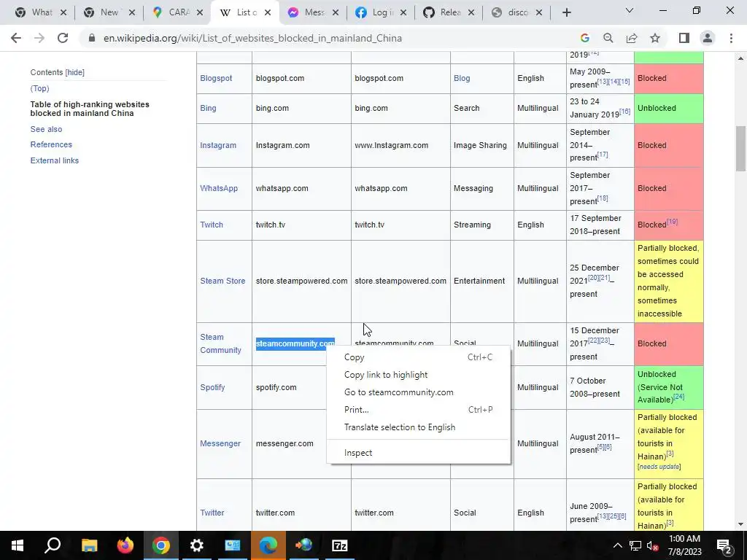Click the lock icon in address bar
Screen dimensions: 747x560
(91, 38)
